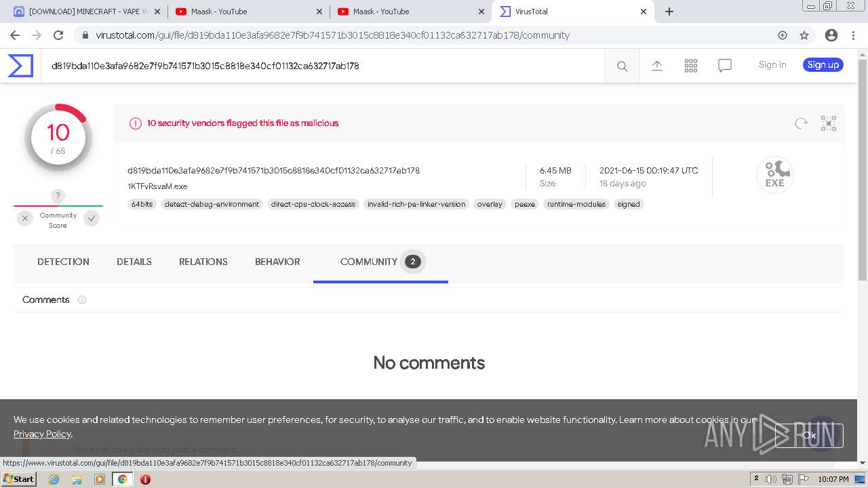Open the Start menu
Image resolution: width=868 pixels, height=488 pixels.
(18, 479)
